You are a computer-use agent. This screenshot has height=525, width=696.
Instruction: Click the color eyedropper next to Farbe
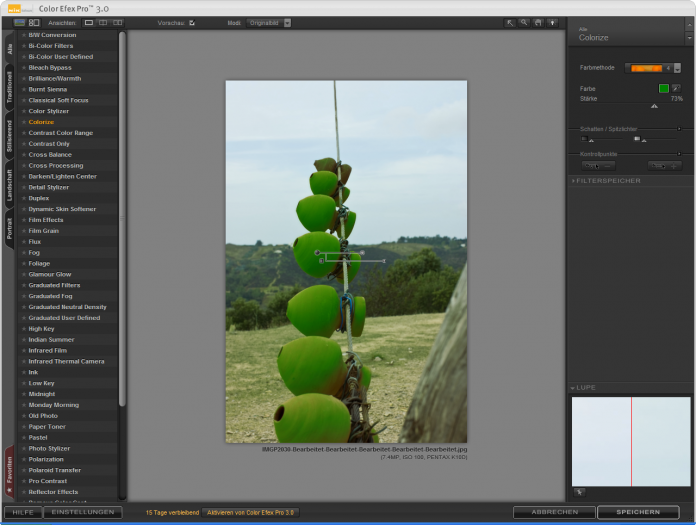[676, 88]
